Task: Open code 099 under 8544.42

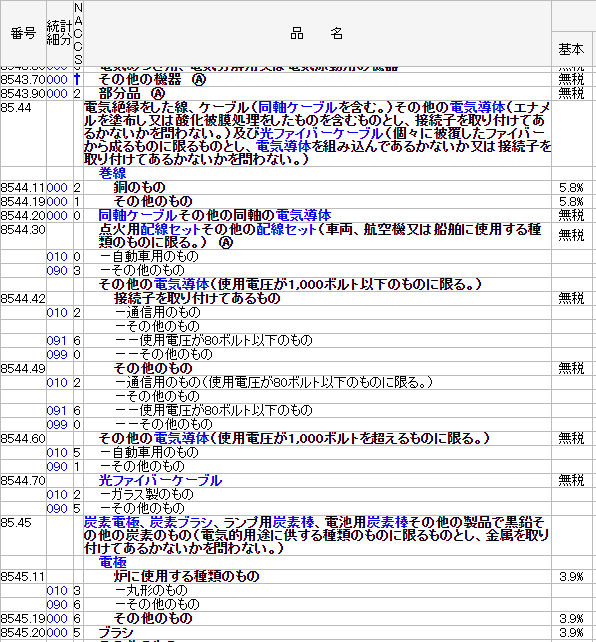Action: [57, 355]
